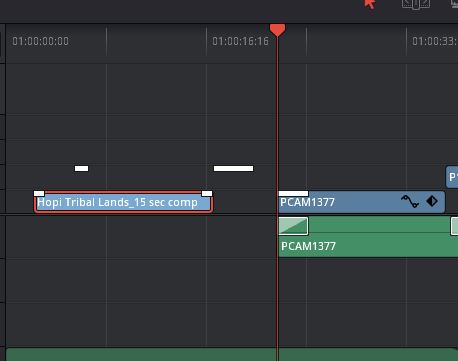The width and height of the screenshot is (458, 361).
Task: Click the partially visible tool icon at top-right edge
Action: (455, 4)
